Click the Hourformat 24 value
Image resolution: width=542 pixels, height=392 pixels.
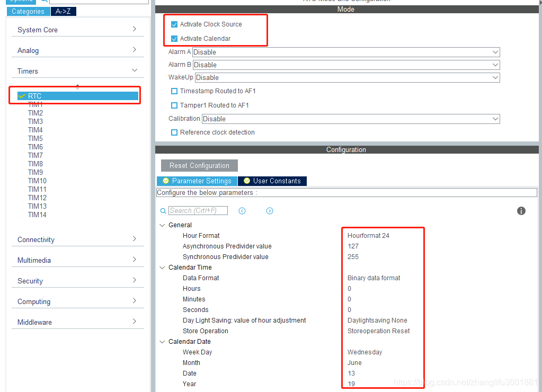coord(368,236)
